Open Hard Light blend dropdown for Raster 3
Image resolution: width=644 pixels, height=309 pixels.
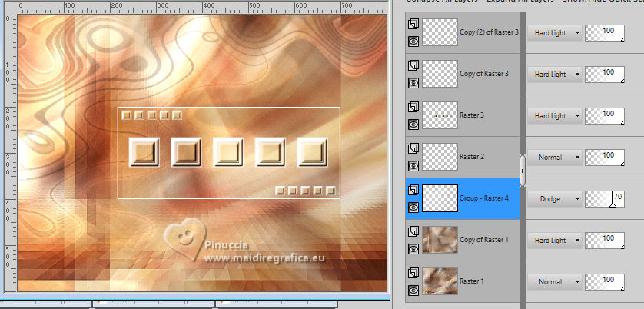[x=555, y=116]
